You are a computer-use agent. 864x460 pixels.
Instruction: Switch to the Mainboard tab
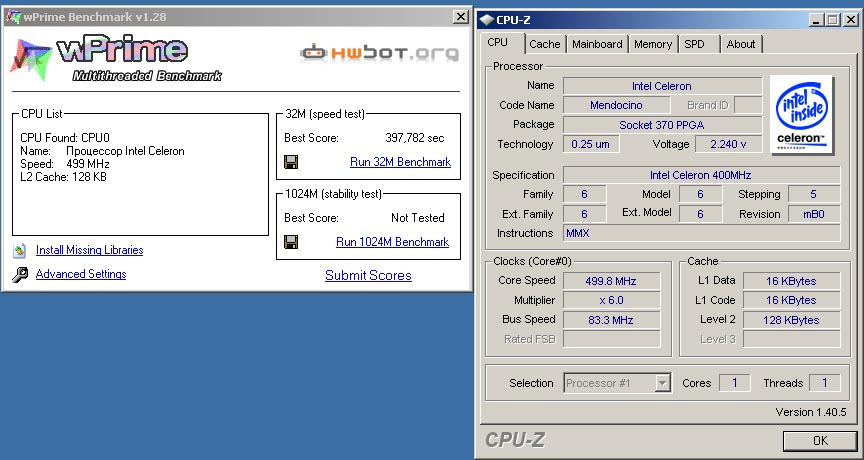(597, 44)
